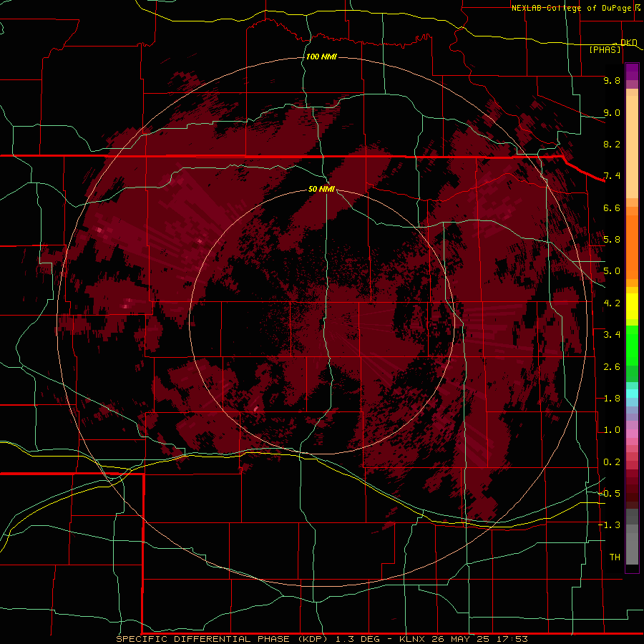Click the KLNX 26 MAY 25 17:53 timestamp
Image resolution: width=644 pixels, height=644 pixels.
click(463, 639)
